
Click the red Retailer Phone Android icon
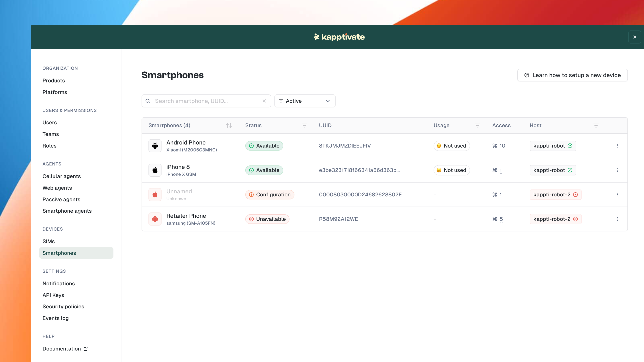point(155,219)
